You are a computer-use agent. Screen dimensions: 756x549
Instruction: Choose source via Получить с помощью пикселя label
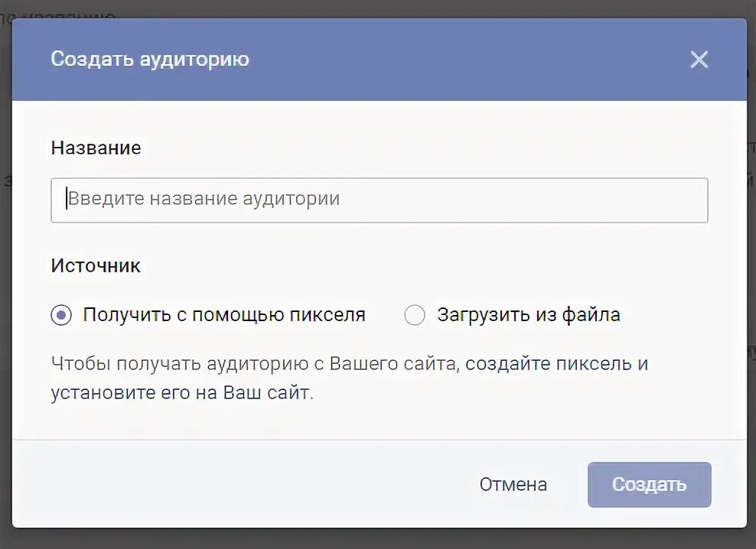click(224, 315)
